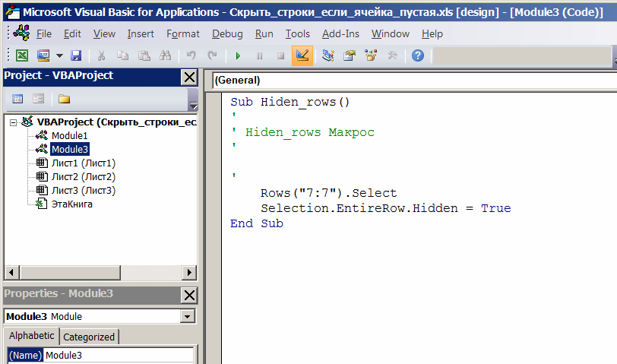Image resolution: width=617 pixels, height=364 pixels.
Task: Click the Save toolbar icon
Action: (x=76, y=55)
